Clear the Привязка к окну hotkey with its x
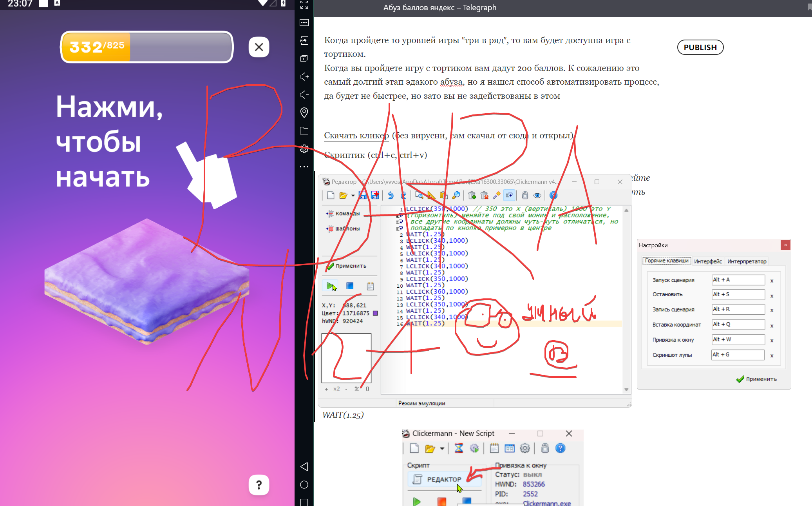 (x=772, y=340)
